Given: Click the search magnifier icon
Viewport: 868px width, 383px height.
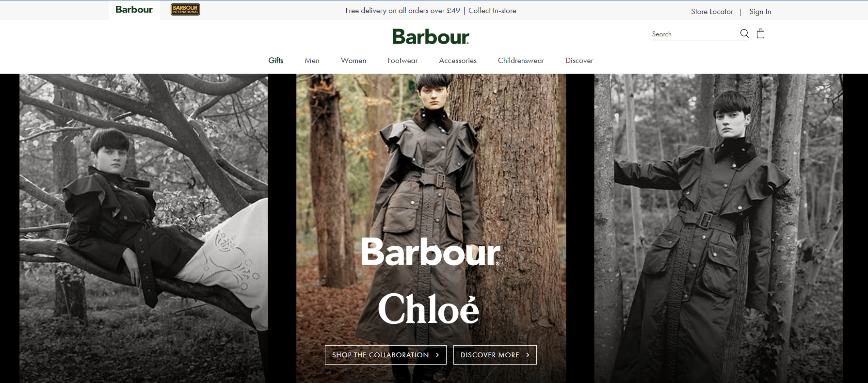Looking at the screenshot, I should click(x=744, y=33).
